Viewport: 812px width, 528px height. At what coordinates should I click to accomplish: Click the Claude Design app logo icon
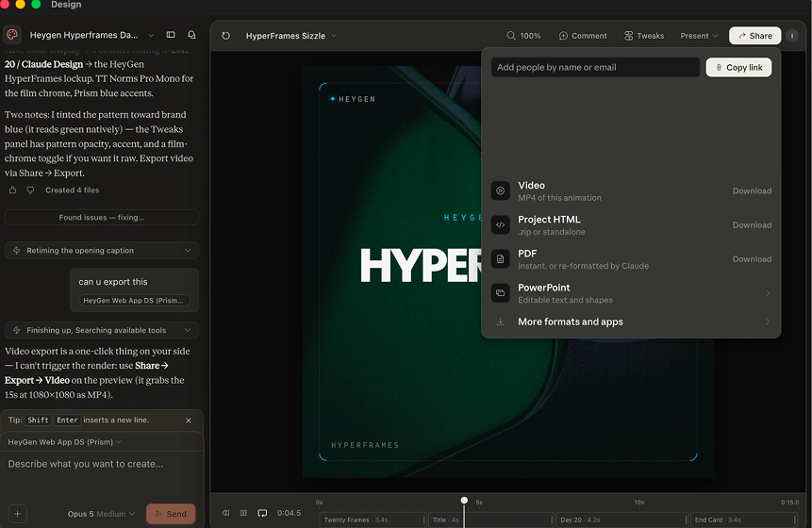(12, 35)
